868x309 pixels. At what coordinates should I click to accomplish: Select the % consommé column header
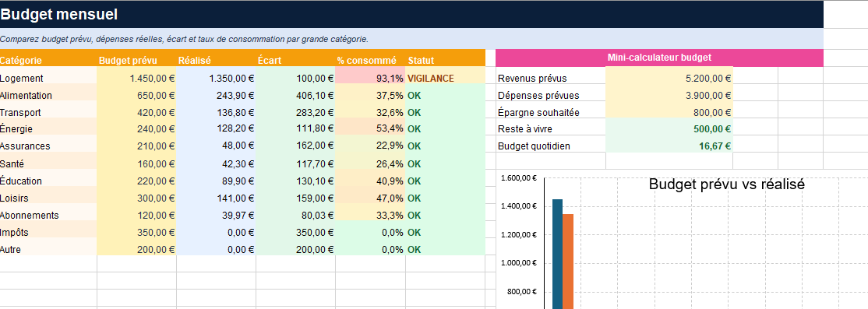pos(370,60)
